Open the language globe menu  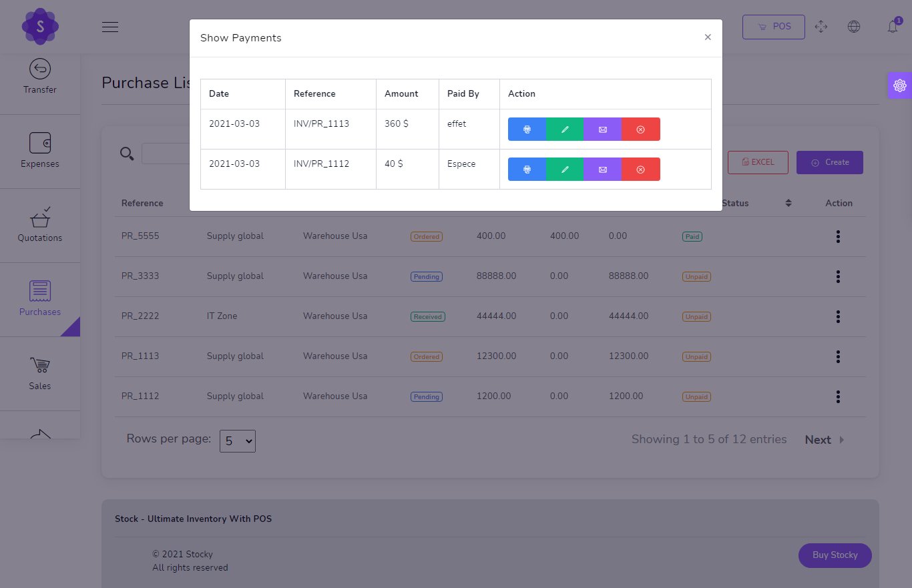point(853,27)
